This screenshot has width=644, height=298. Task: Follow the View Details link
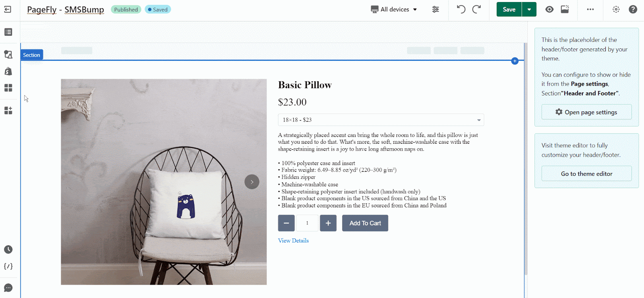coord(293,240)
